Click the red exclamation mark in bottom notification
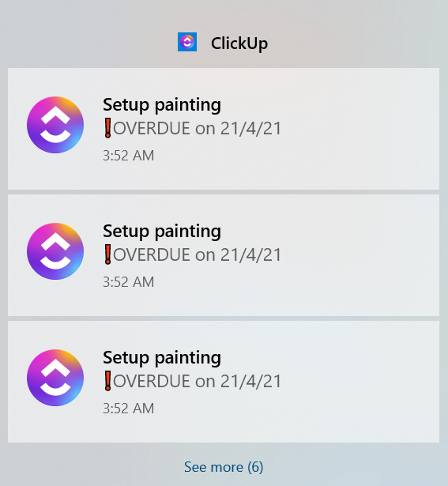448x486 pixels. point(107,381)
